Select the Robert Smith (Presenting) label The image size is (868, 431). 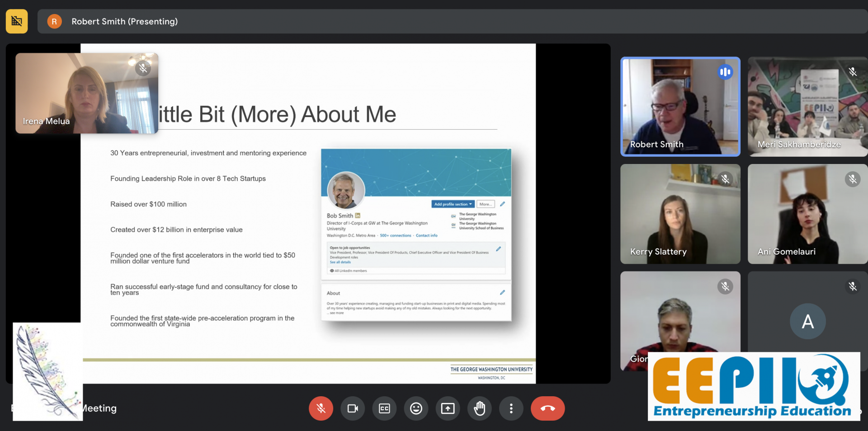coord(124,21)
